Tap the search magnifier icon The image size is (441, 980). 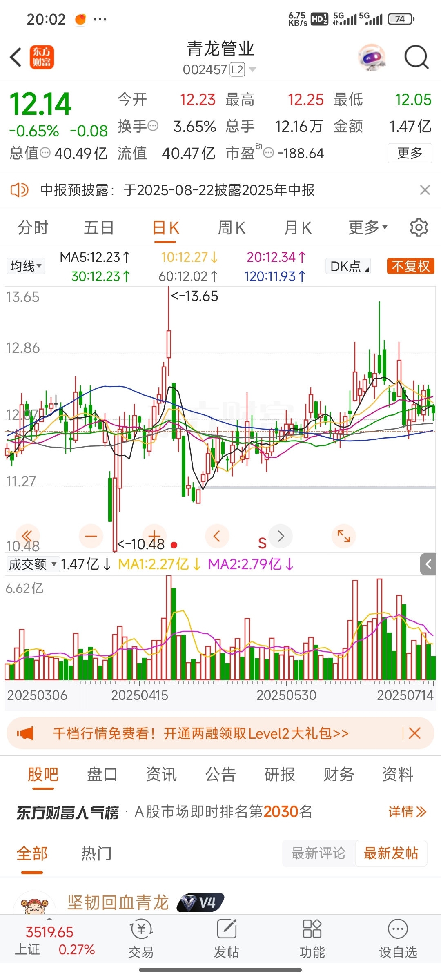point(416,57)
